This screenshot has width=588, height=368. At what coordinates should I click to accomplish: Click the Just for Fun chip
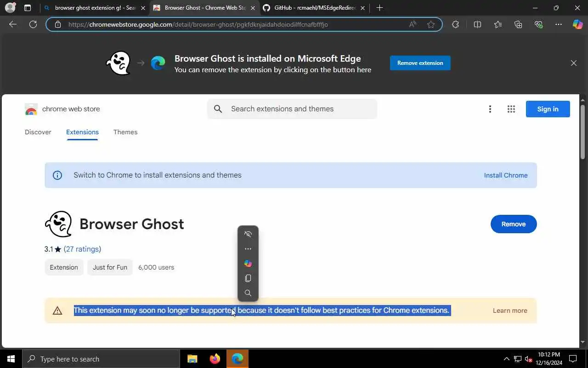click(x=110, y=267)
